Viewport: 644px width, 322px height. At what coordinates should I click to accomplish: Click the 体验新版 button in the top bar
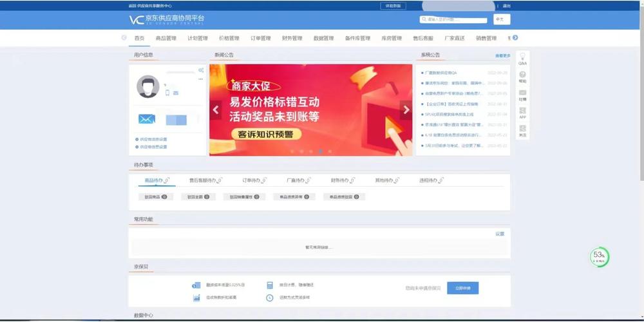point(393,6)
